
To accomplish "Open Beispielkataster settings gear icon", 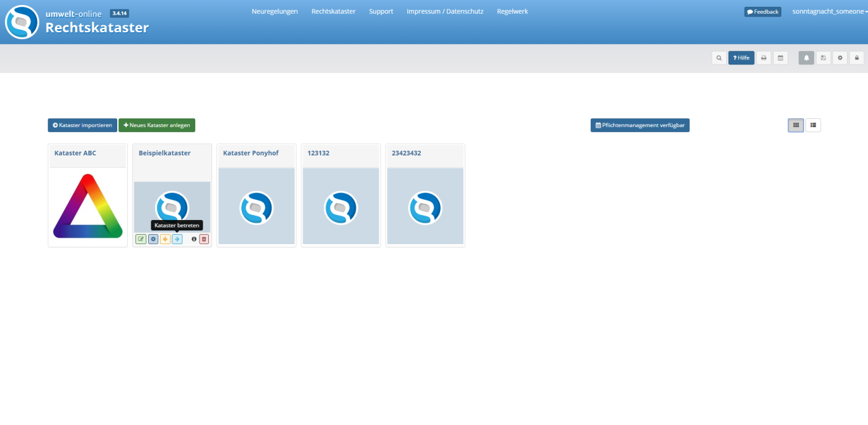I will coord(153,239).
